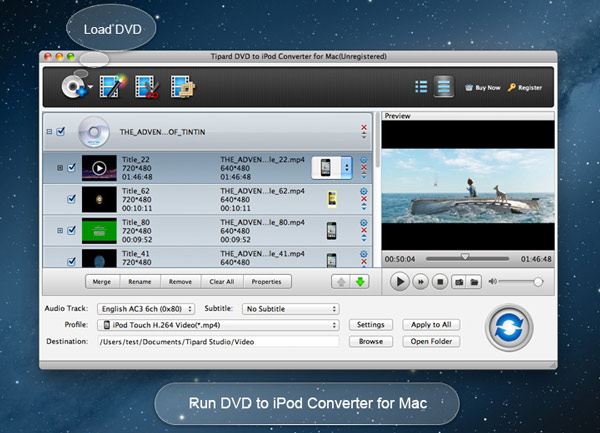Open the Load DVD dropdown arrow
This screenshot has width=600, height=433.
pos(90,87)
